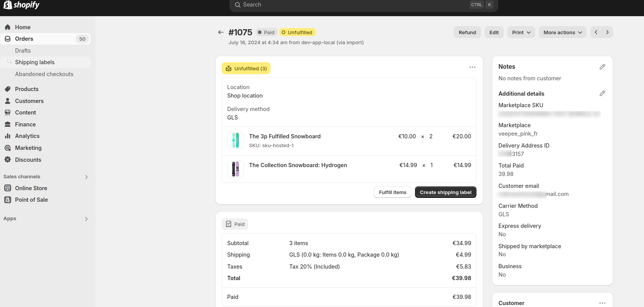The image size is (644, 307).
Task: Expand the Apps section
Action: [x=86, y=219]
